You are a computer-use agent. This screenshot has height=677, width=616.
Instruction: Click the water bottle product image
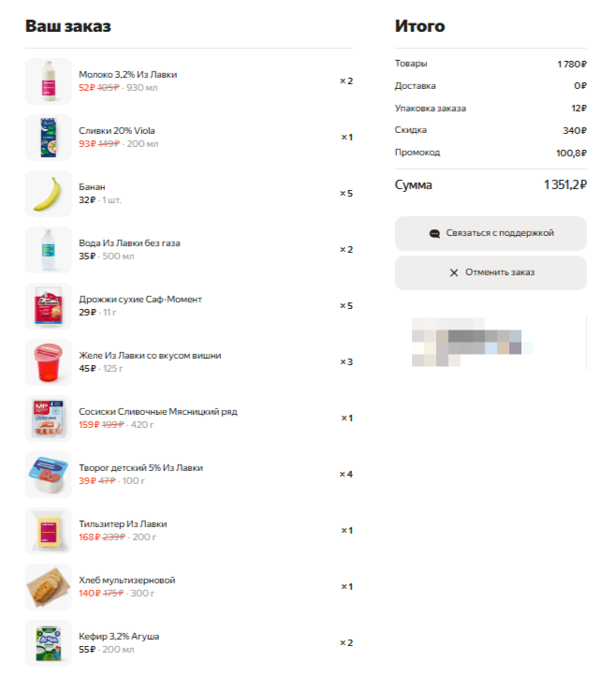(x=49, y=250)
